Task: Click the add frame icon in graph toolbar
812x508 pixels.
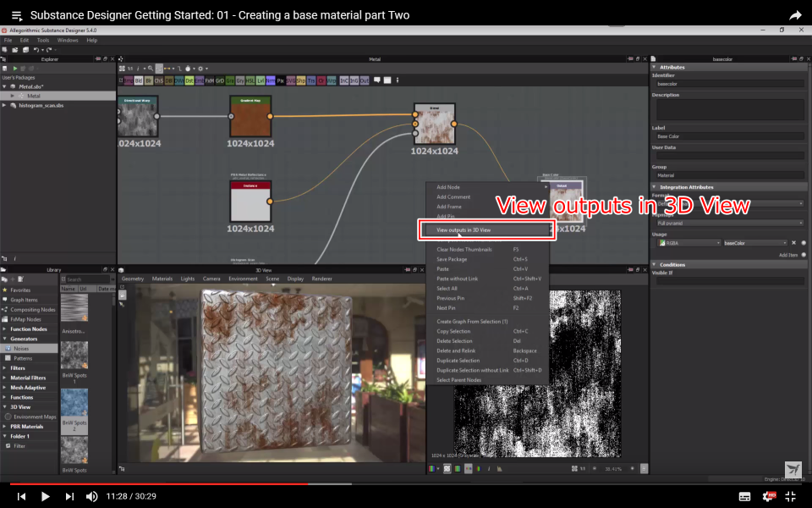Action: [387, 80]
